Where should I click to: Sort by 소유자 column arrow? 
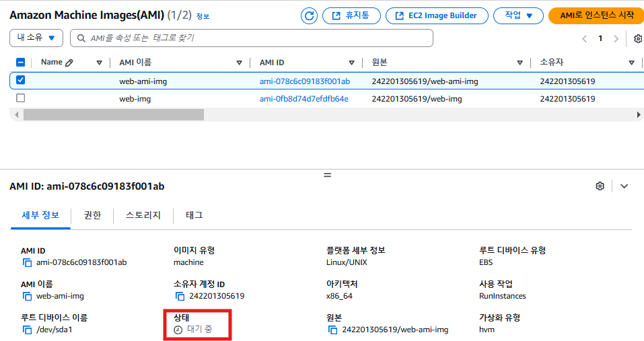pos(632,63)
